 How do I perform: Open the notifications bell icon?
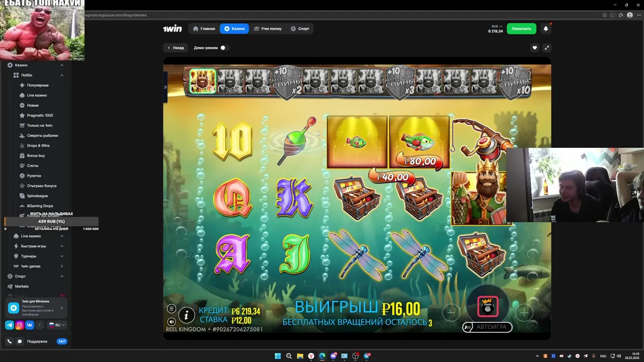click(x=546, y=29)
